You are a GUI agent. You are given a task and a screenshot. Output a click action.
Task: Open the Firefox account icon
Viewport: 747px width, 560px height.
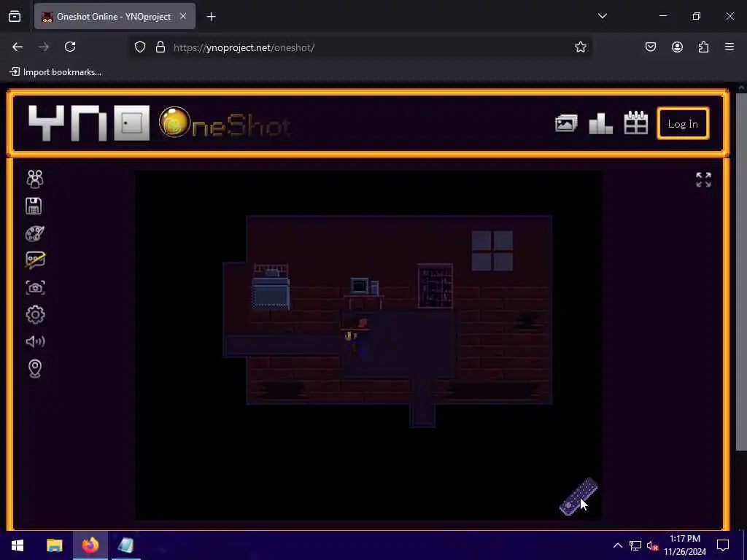[x=677, y=47]
